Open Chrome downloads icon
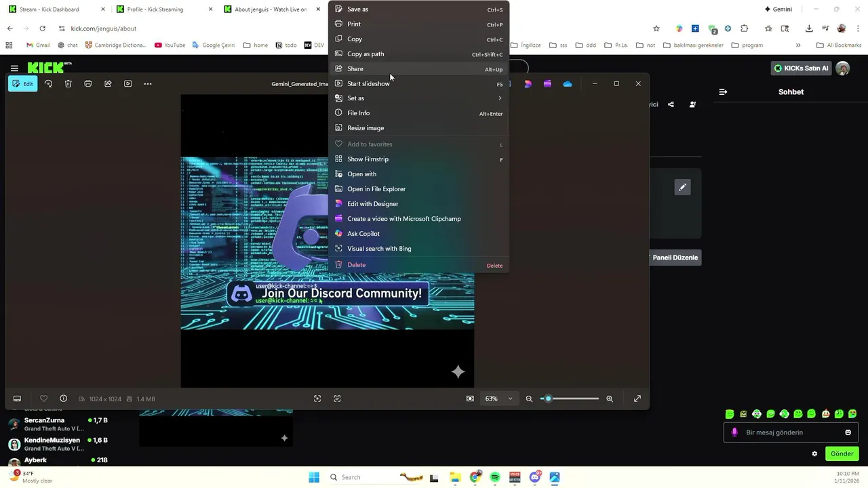The image size is (868, 488). click(x=809, y=28)
